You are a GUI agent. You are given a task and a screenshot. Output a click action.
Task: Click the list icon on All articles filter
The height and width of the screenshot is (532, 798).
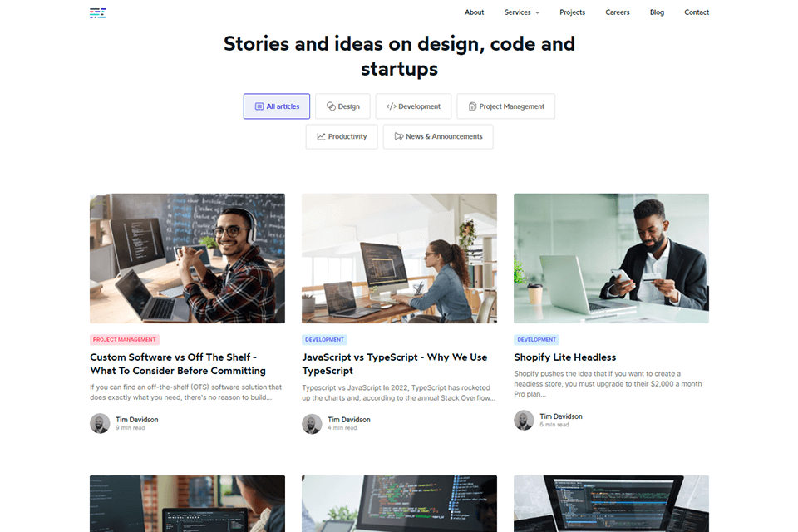(259, 106)
